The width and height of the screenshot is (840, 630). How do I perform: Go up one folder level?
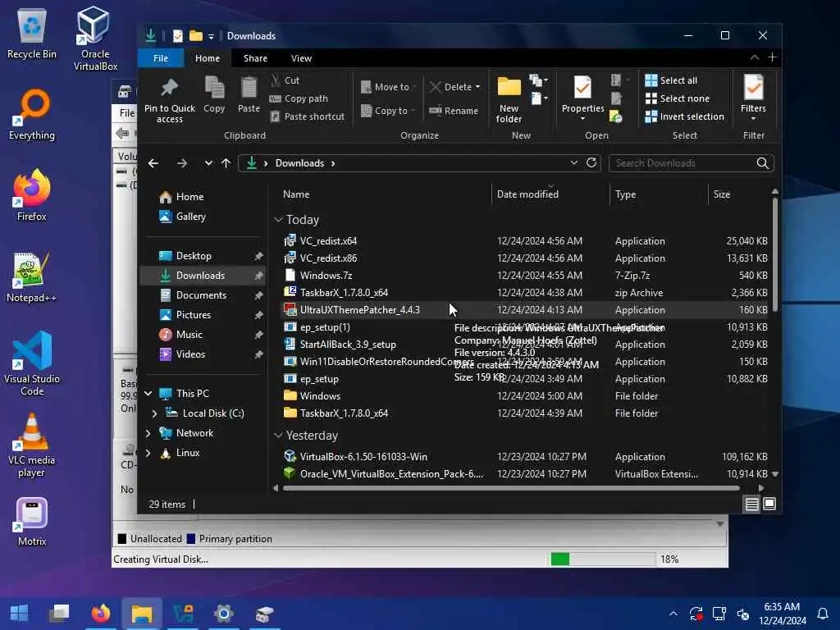pos(226,163)
